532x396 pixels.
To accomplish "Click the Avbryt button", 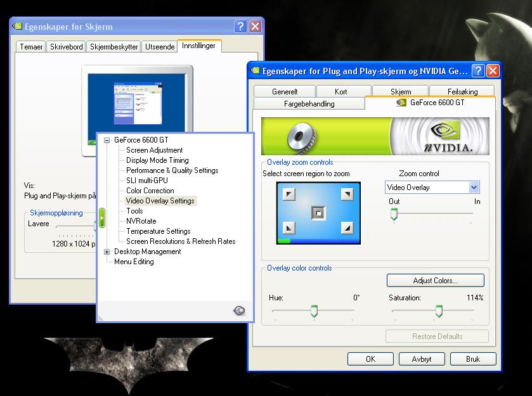I will (x=422, y=359).
